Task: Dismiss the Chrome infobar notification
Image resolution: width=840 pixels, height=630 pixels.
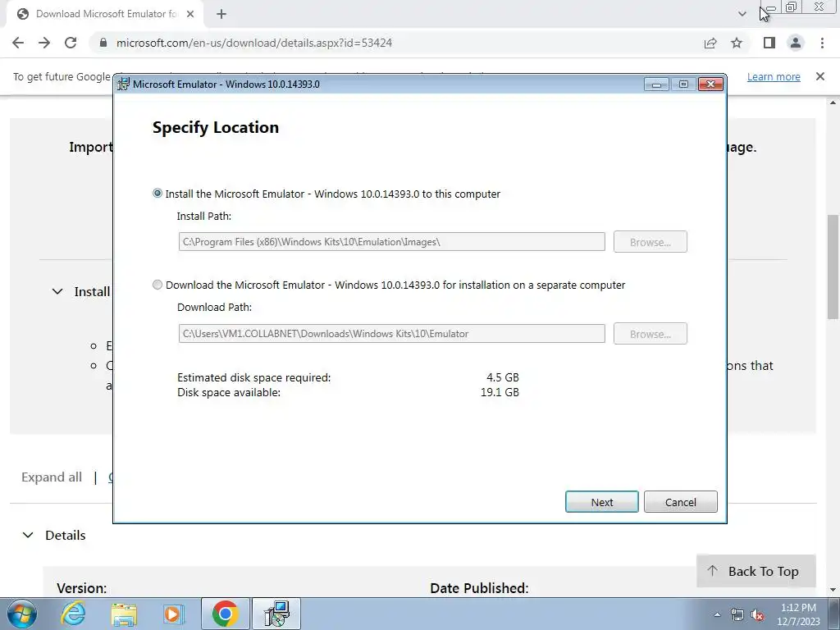Action: click(820, 76)
